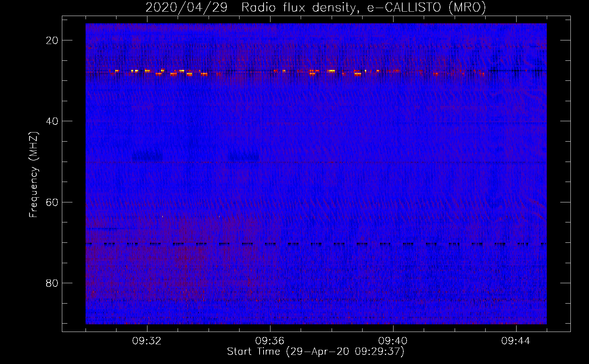Select the 09:32 time tick label
The image size is (589, 364).
point(147,341)
